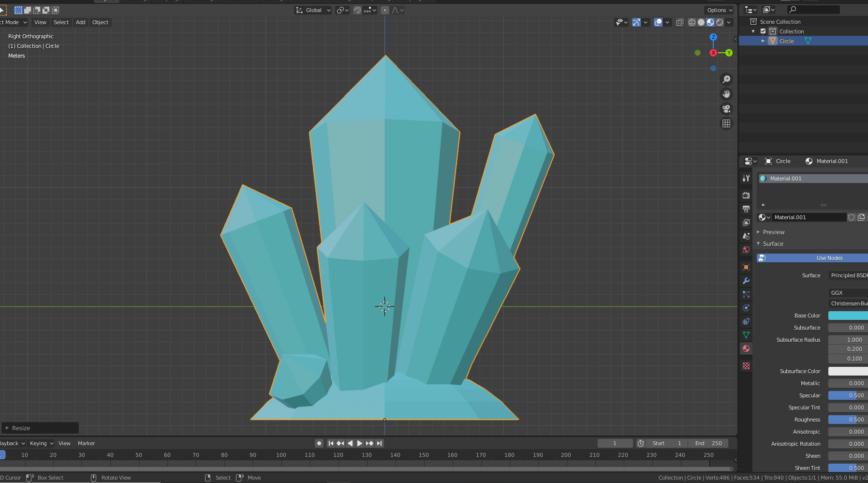Viewport: 868px width, 483px height.
Task: Open the Modifier properties wrench tab
Action: tap(746, 281)
